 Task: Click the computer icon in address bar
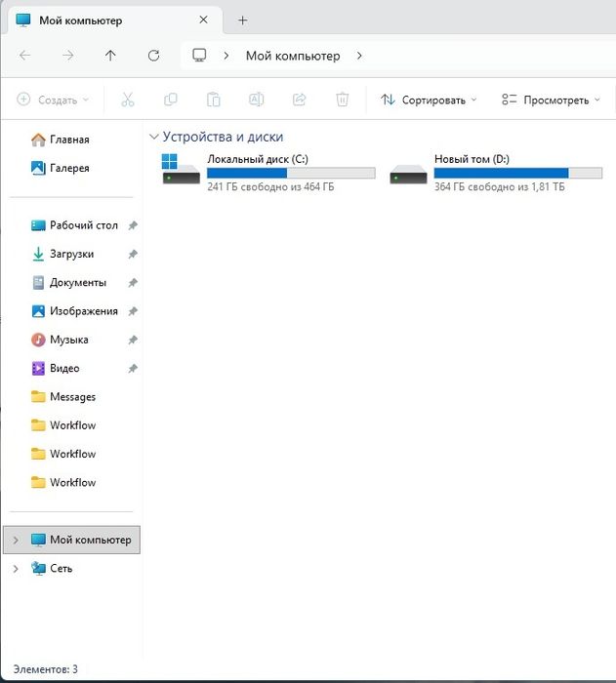[x=199, y=56]
